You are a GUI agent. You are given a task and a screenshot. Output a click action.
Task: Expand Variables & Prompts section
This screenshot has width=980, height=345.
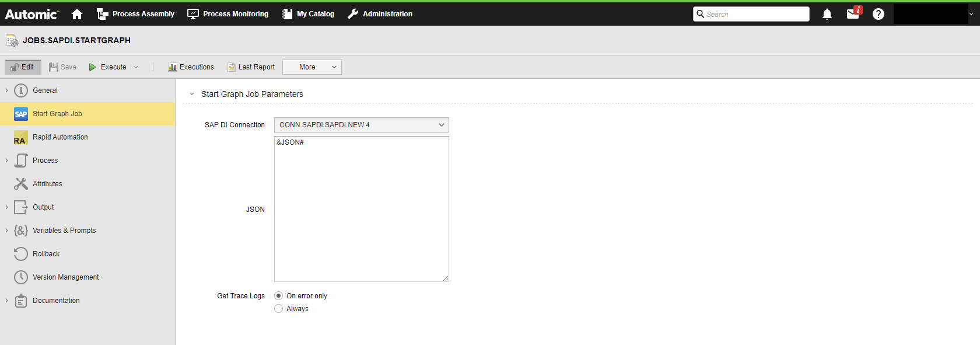pos(6,231)
